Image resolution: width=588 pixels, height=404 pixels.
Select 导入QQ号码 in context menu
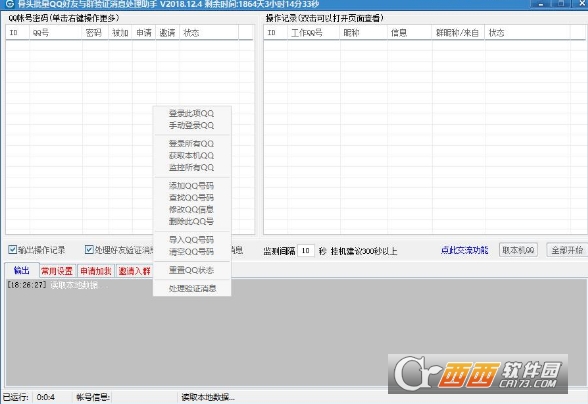[x=191, y=240]
